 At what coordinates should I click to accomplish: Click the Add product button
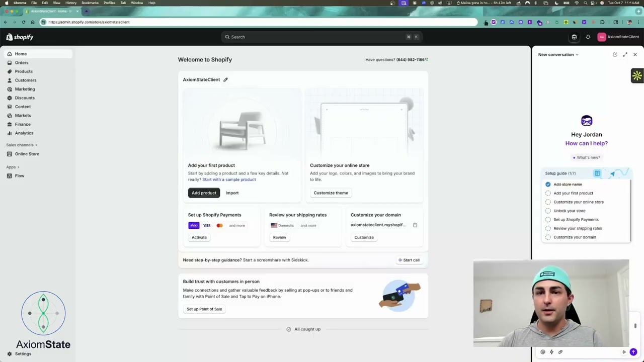(204, 193)
